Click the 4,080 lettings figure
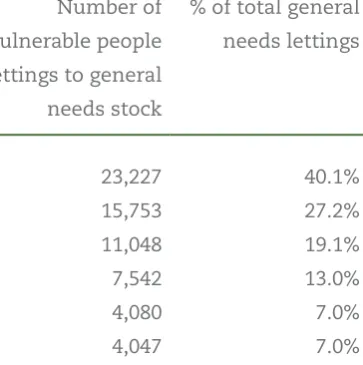 [x=137, y=313]
